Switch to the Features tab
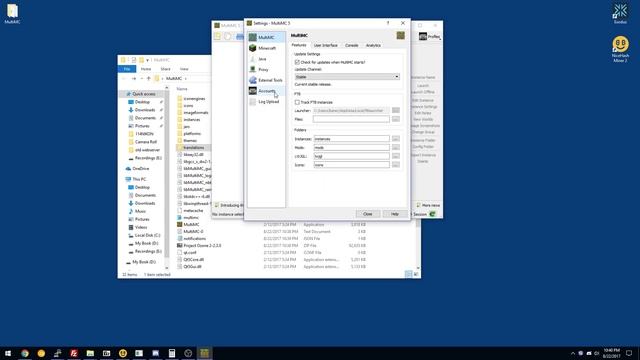Viewport: 640px width, 360px height. click(x=299, y=45)
